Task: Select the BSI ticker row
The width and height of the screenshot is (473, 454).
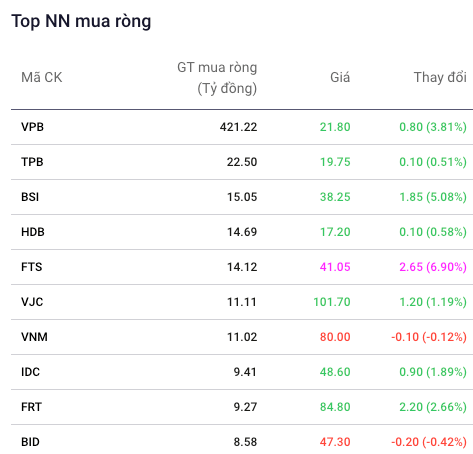Action: coord(242,197)
